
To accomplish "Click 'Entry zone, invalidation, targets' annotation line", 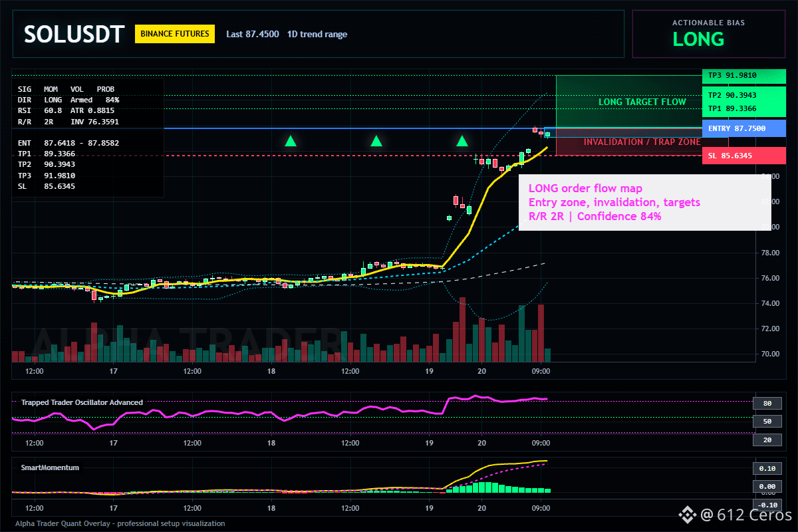I will pos(614,202).
